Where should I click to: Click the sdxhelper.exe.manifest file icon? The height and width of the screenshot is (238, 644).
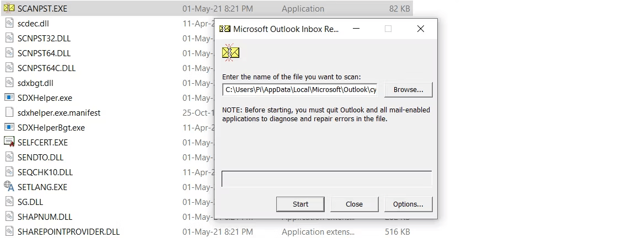[x=9, y=112]
